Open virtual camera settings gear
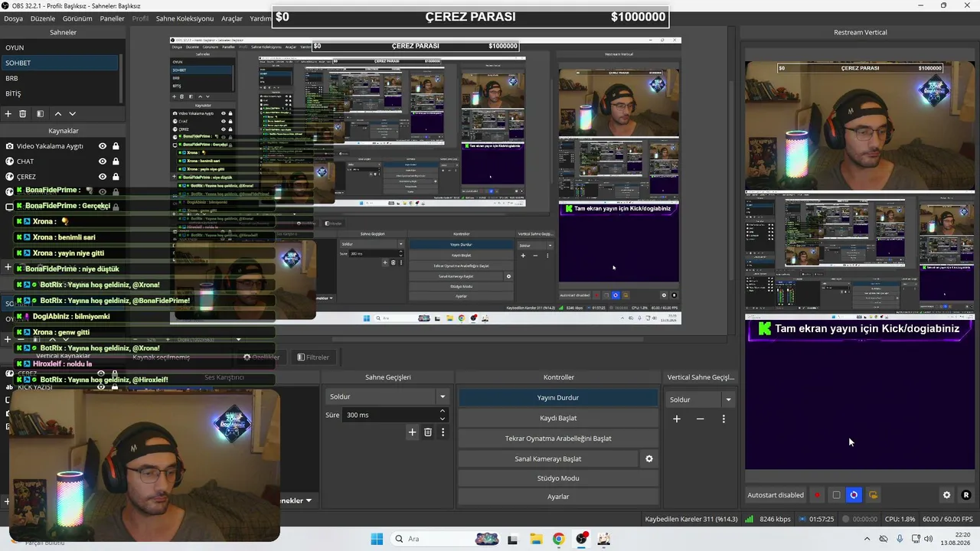This screenshot has width=980, height=551. [x=649, y=459]
